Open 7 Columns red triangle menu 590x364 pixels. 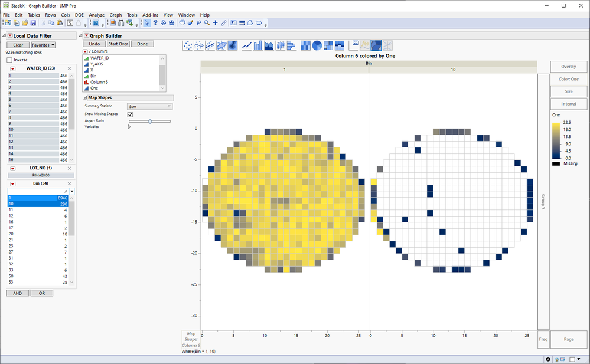coord(85,51)
